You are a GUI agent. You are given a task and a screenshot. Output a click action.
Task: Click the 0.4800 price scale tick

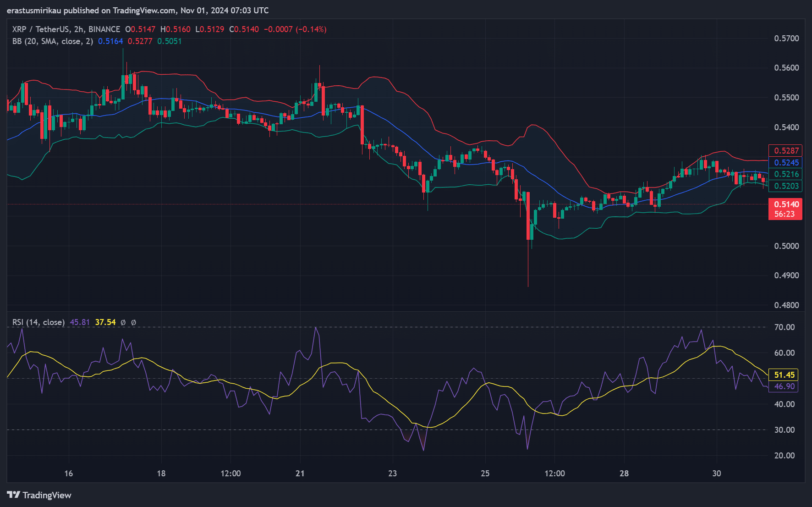786,305
